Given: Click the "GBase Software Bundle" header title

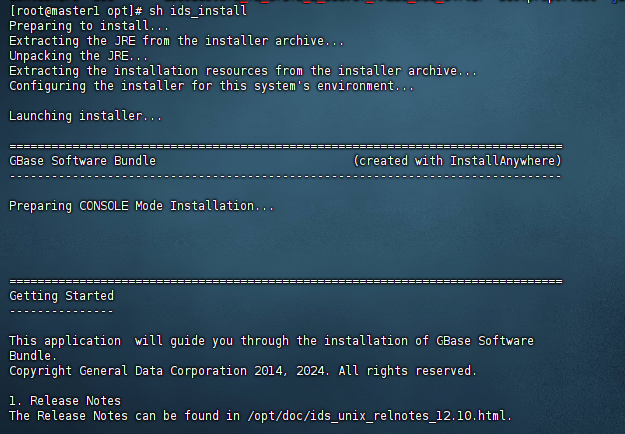Looking at the screenshot, I should tap(83, 161).
